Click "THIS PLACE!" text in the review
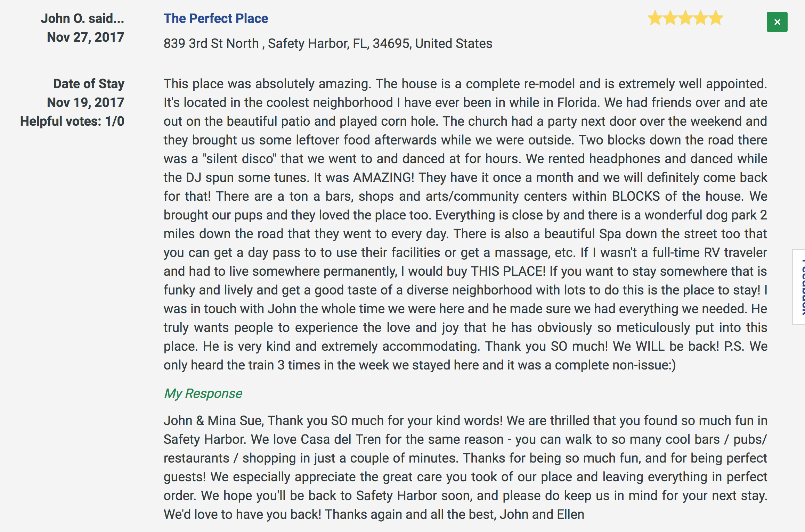This screenshot has height=532, width=805. [508, 271]
